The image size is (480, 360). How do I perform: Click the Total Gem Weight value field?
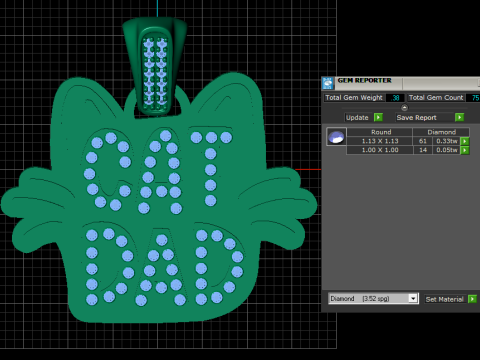(x=395, y=98)
